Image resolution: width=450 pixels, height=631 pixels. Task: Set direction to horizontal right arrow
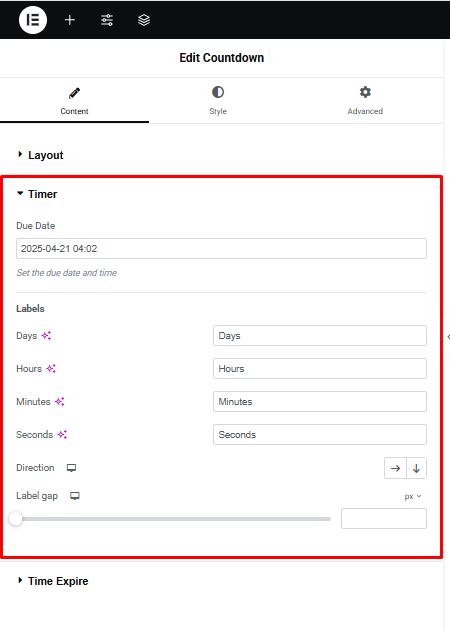[x=395, y=468]
